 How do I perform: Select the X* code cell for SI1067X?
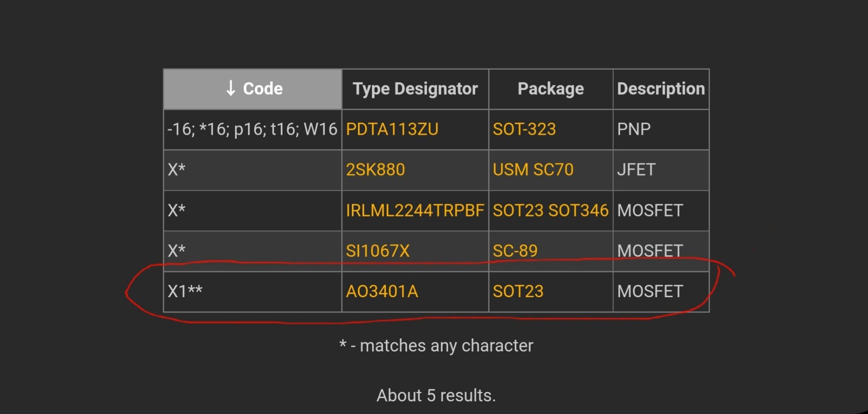(x=253, y=251)
